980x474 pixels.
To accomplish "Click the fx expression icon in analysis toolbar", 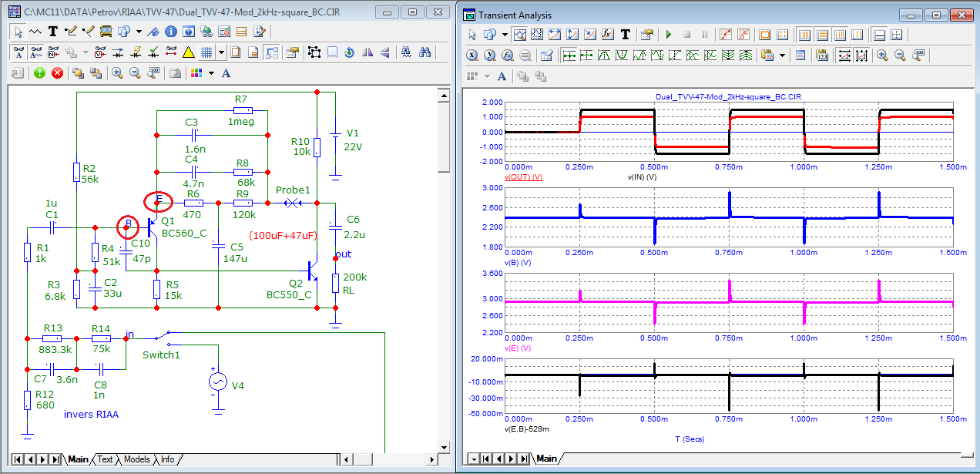I will (606, 35).
